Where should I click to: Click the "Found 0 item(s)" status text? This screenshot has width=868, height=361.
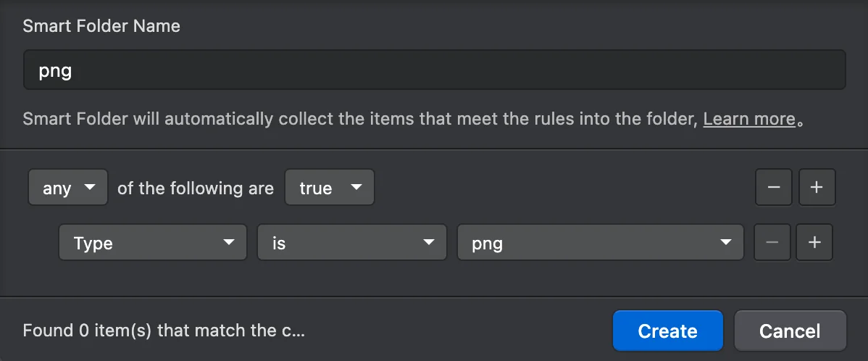pyautogui.click(x=164, y=331)
